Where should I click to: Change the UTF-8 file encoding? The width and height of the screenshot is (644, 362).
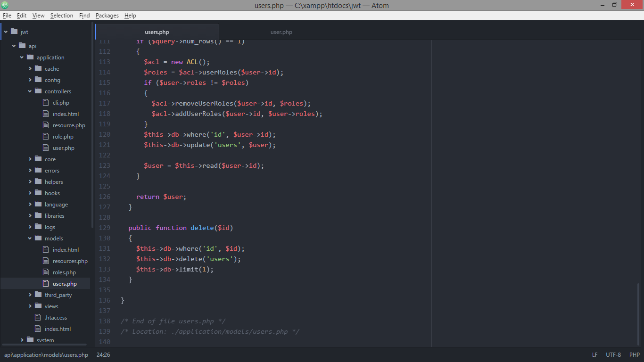click(613, 354)
